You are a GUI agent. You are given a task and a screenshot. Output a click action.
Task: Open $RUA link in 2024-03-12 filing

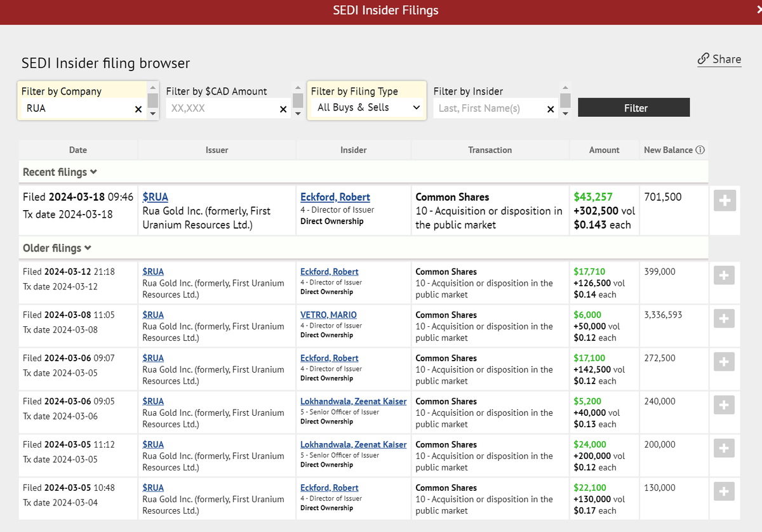[153, 272]
